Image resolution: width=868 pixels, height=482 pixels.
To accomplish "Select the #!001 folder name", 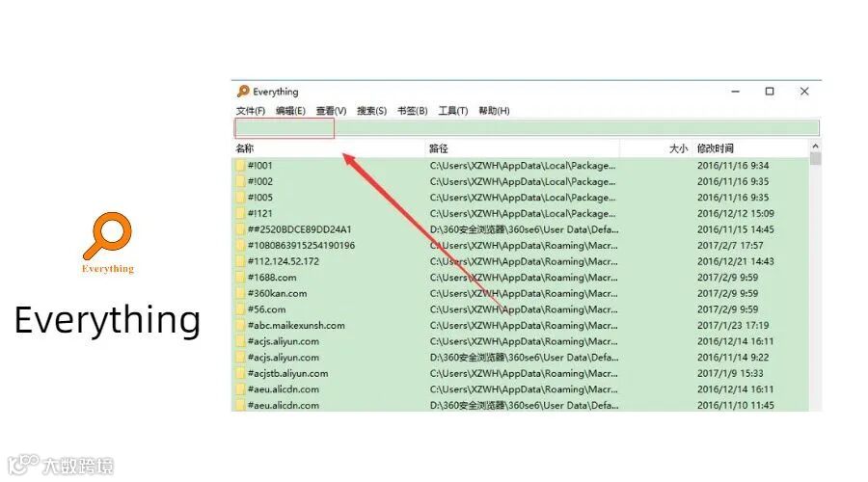I will tap(259, 166).
